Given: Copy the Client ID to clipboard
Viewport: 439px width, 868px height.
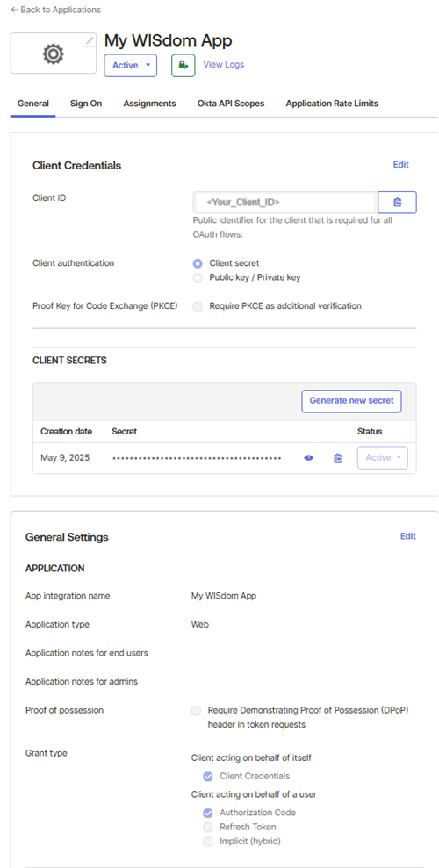Looking at the screenshot, I should click(x=397, y=203).
